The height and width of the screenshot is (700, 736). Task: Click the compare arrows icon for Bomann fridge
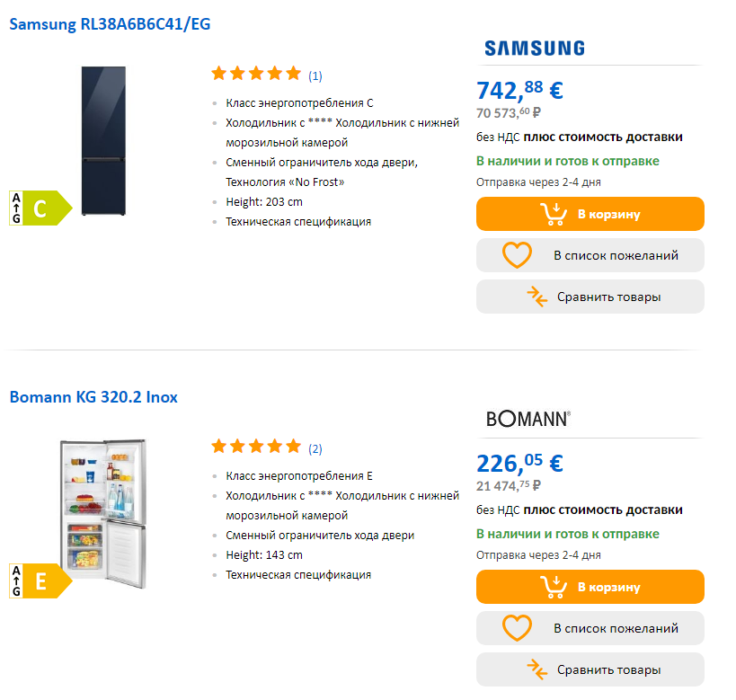coord(537,669)
